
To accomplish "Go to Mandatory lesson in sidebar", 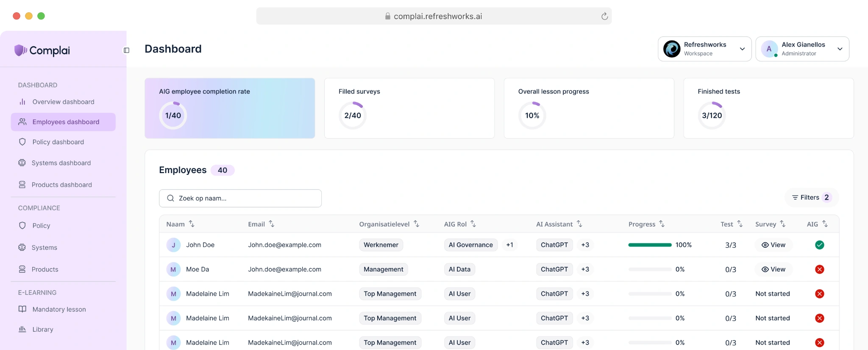I will click(59, 309).
